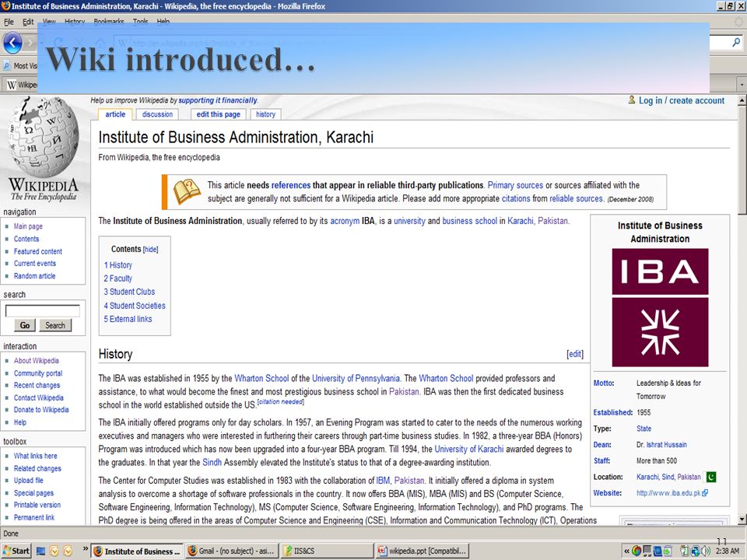
Task: Open the File menu
Action: pos(9,22)
